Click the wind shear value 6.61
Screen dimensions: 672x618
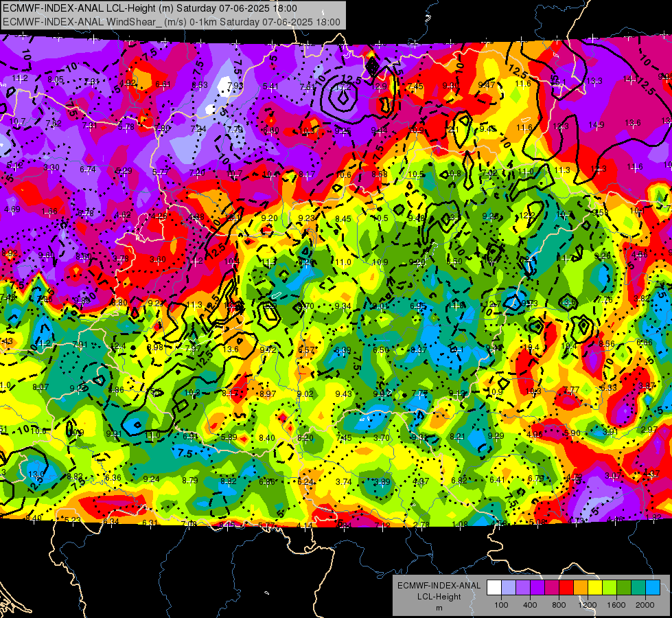(x=163, y=84)
